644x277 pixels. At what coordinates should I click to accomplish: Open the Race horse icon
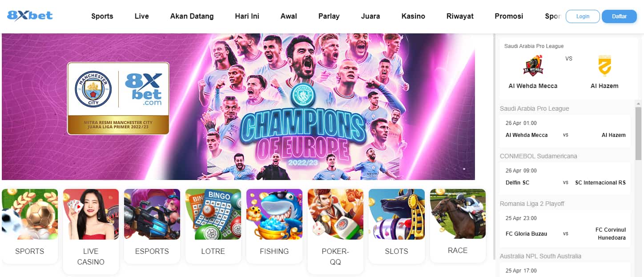tap(458, 214)
